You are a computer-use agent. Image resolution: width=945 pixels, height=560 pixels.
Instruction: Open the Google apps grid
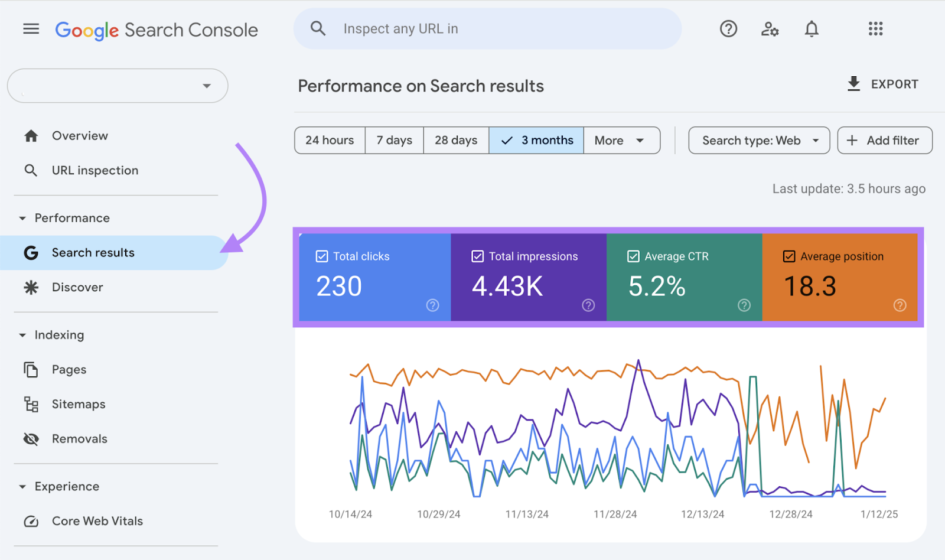[x=875, y=28]
